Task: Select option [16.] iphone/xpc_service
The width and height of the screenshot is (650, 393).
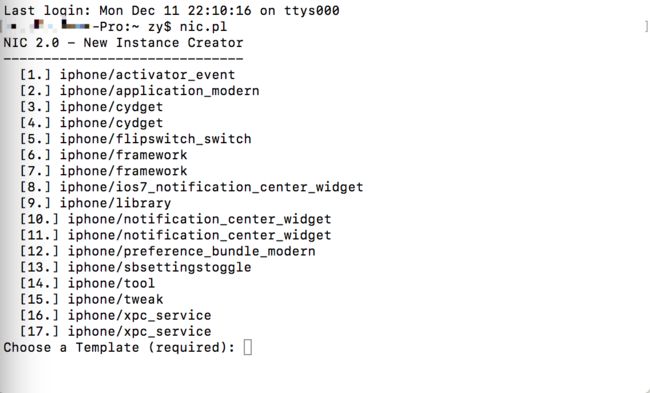Action: click(x=115, y=315)
